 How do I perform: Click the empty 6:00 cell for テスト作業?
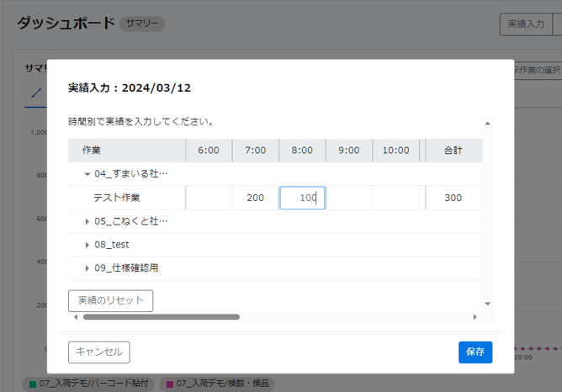(209, 198)
